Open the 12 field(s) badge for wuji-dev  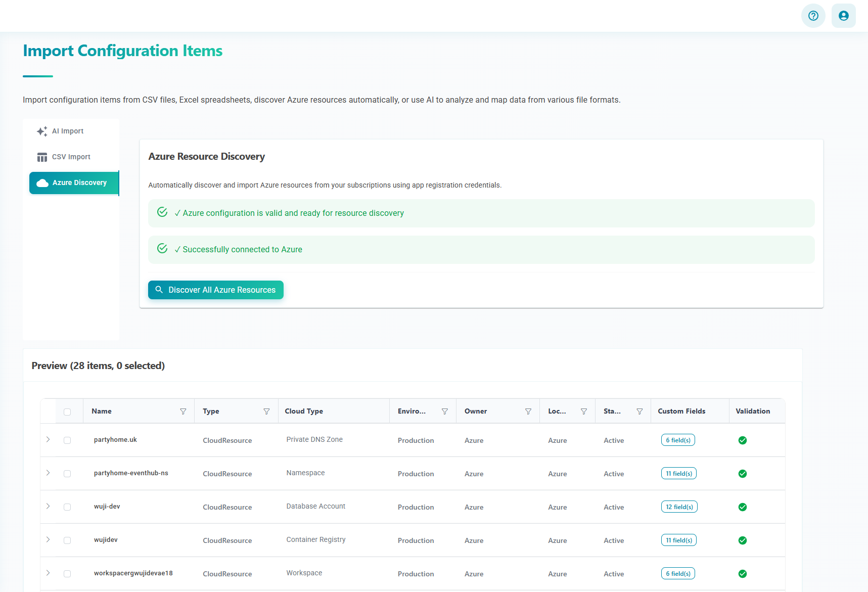tap(679, 507)
